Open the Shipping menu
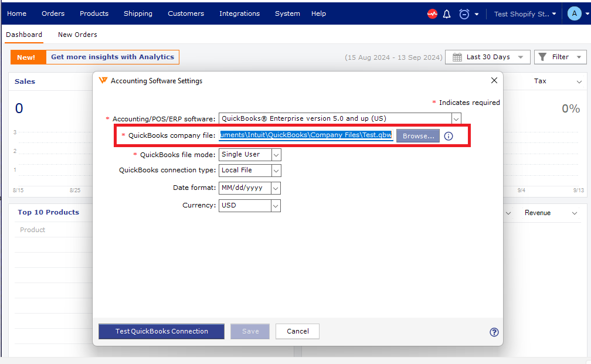591x364 pixels. click(x=138, y=13)
